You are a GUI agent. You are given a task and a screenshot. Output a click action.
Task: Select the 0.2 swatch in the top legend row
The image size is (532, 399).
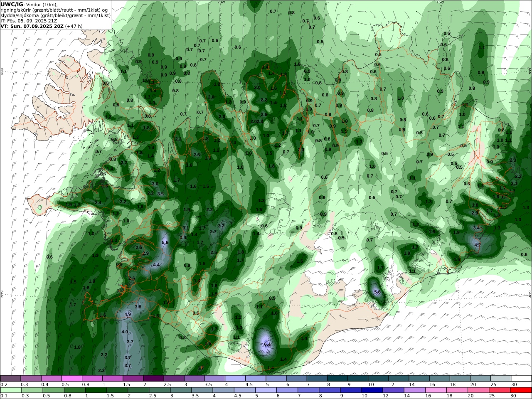pyautogui.click(x=11, y=378)
